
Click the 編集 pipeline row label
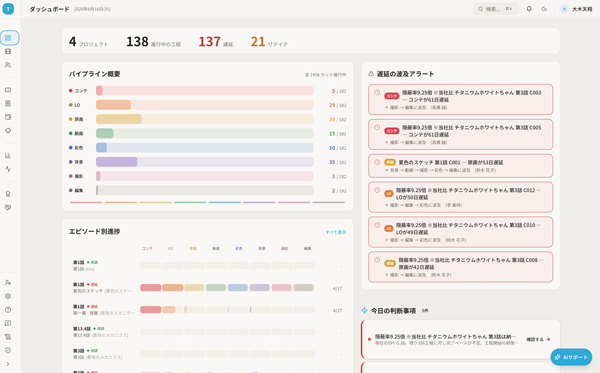tap(79, 191)
